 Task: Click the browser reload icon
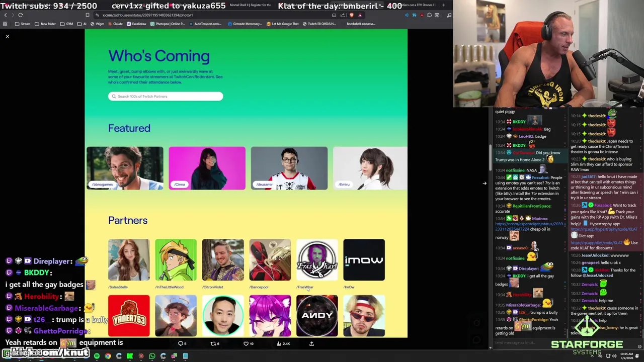21,15
